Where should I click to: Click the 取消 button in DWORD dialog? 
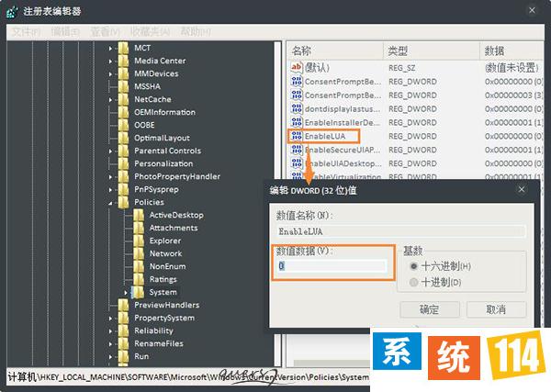496,309
